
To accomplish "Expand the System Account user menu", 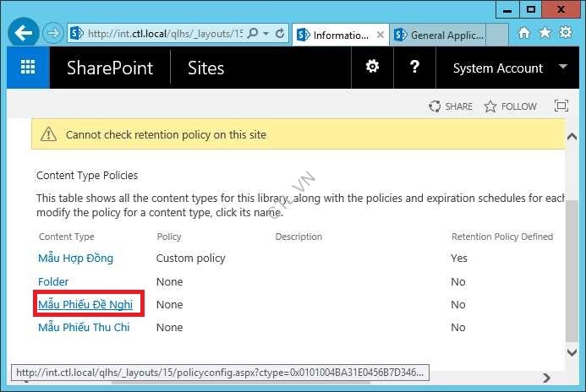I will click(563, 68).
